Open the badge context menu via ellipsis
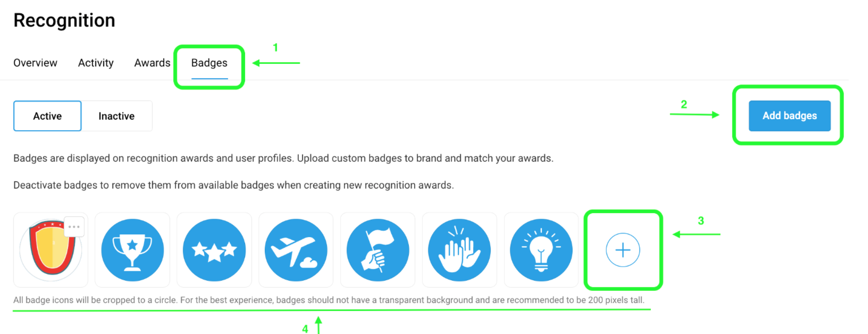 74,226
